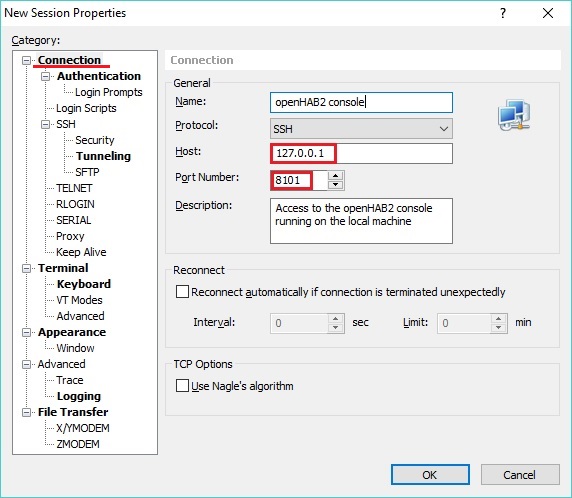The image size is (572, 498).
Task: Click the Port Number field
Action: pyautogui.click(x=299, y=180)
